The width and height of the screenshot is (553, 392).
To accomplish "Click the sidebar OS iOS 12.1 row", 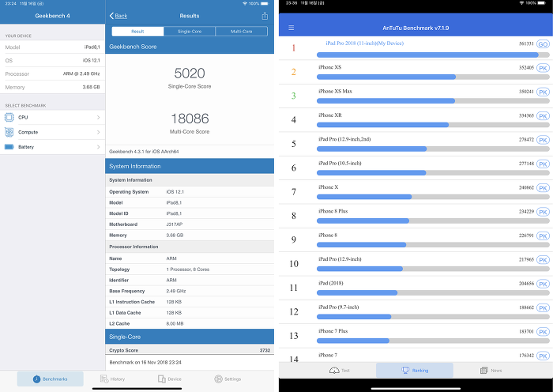I will (x=53, y=61).
